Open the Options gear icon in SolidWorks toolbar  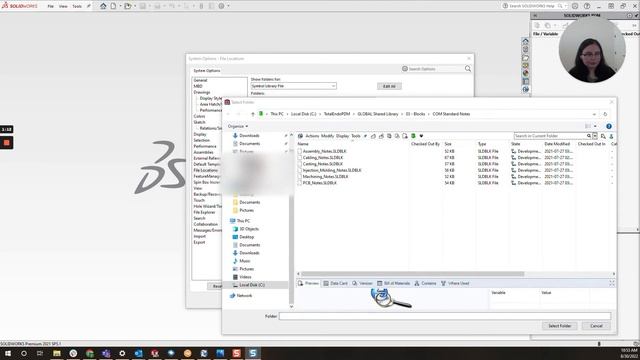tap(221, 6)
